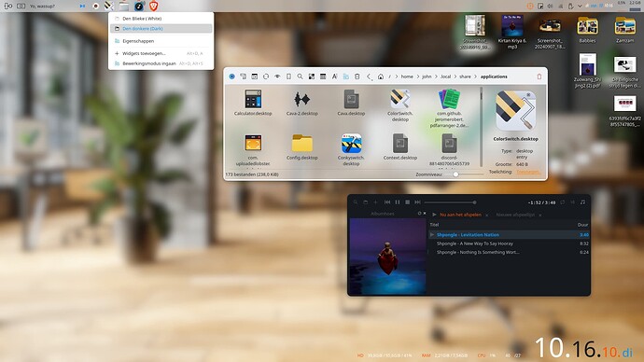The height and width of the screenshot is (362, 644).
Task: Click the trash icon in file manager toolbar
Action: pyautogui.click(x=539, y=77)
